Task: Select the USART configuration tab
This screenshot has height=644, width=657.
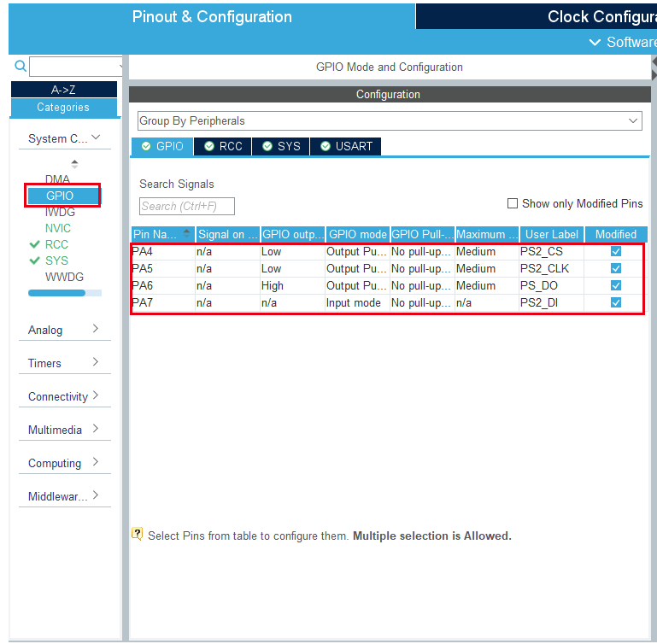Action: pyautogui.click(x=346, y=146)
